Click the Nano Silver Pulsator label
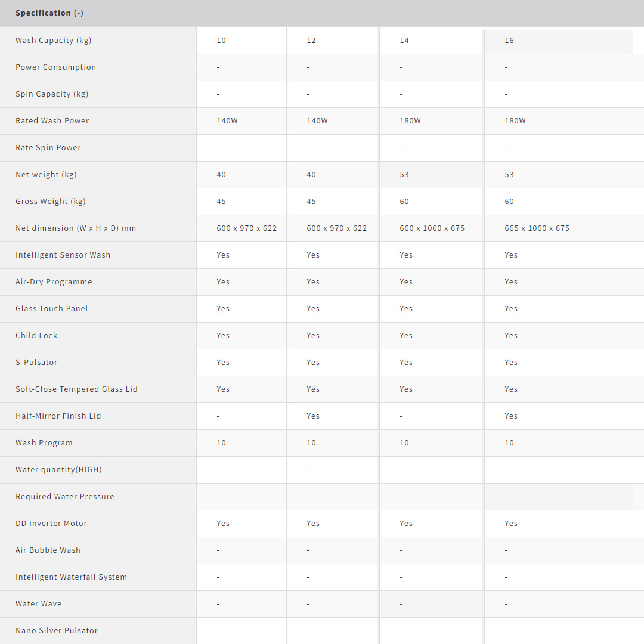This screenshot has width=644, height=644. [57, 631]
